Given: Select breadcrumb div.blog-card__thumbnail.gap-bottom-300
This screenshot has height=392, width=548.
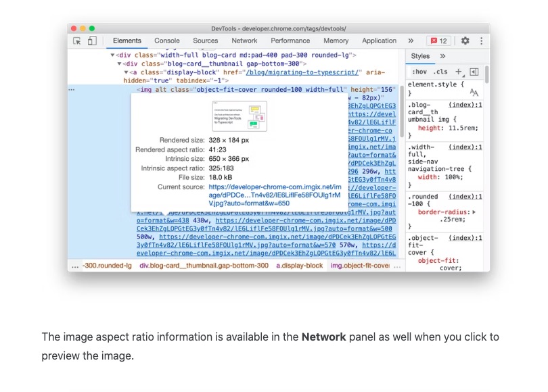Looking at the screenshot, I should pos(204,266).
